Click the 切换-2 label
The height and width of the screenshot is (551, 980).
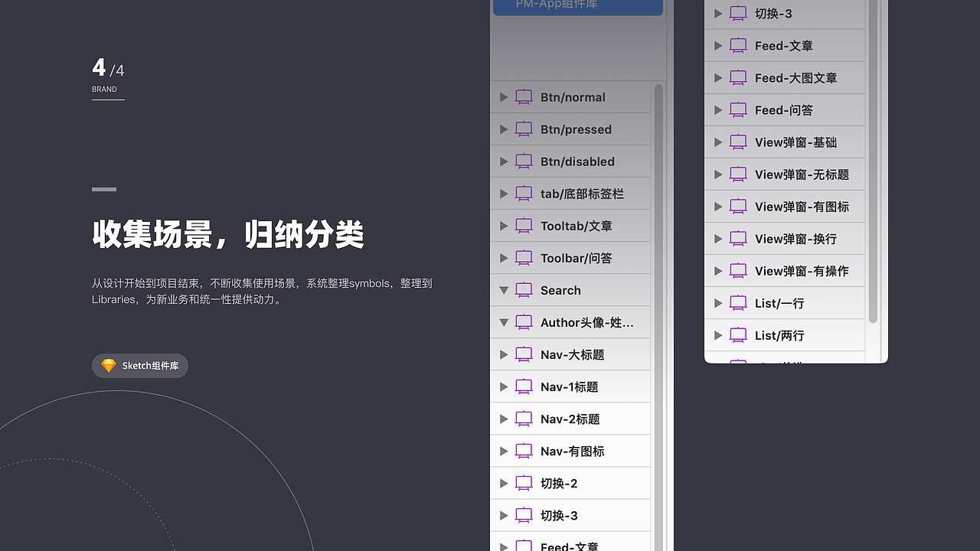tap(559, 483)
